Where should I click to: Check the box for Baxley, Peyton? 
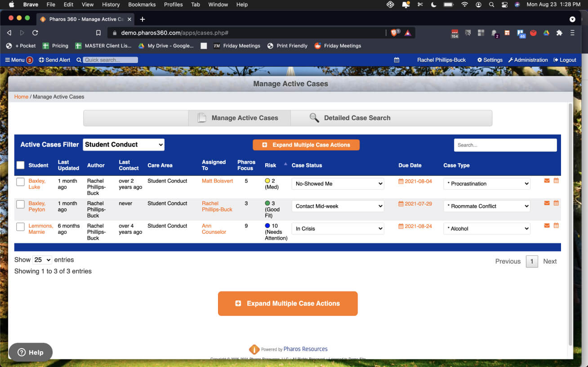20,204
